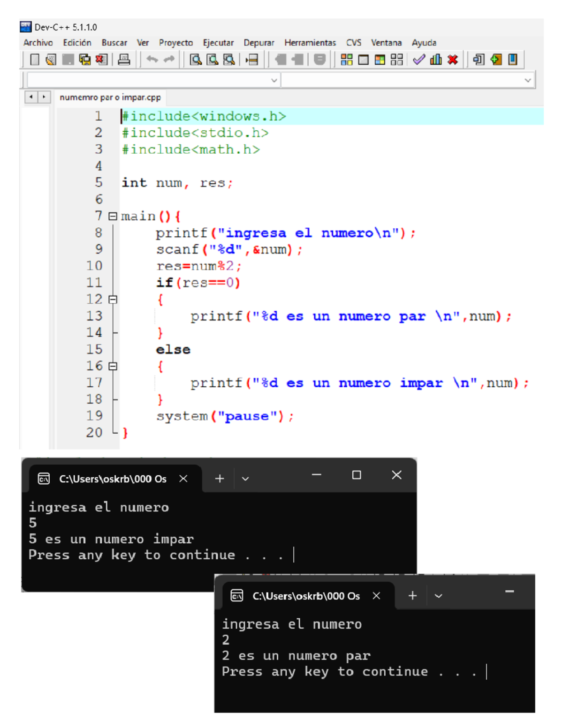Click the Save All toolbar icon
The width and height of the screenshot is (563, 728).
point(85,60)
